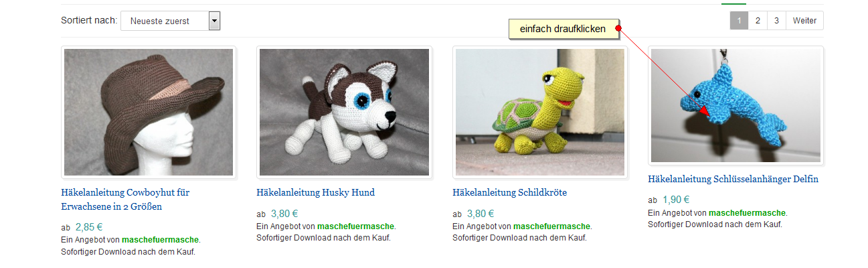The width and height of the screenshot is (868, 268).
Task: Click the red dot on the callout
Action: pos(619,28)
